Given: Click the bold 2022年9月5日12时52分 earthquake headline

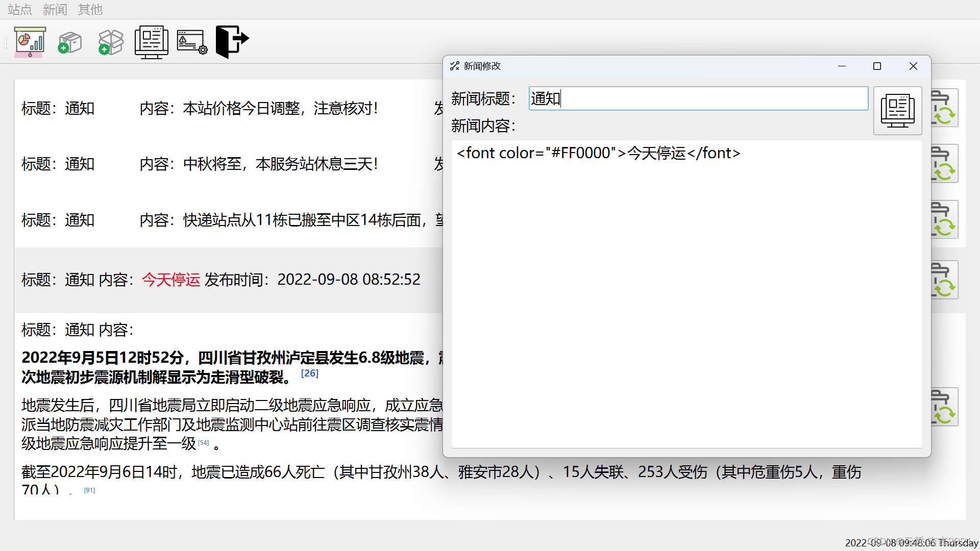Looking at the screenshot, I should click(232, 367).
